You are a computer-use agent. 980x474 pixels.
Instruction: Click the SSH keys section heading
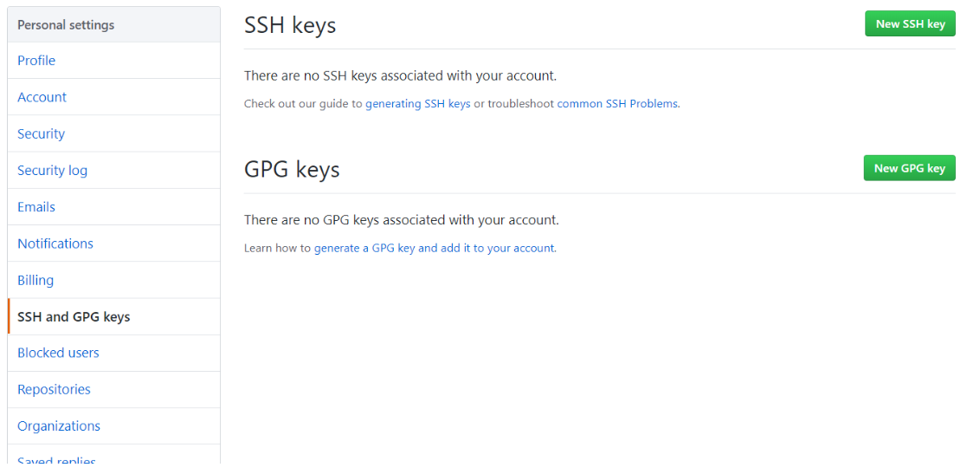(x=290, y=25)
